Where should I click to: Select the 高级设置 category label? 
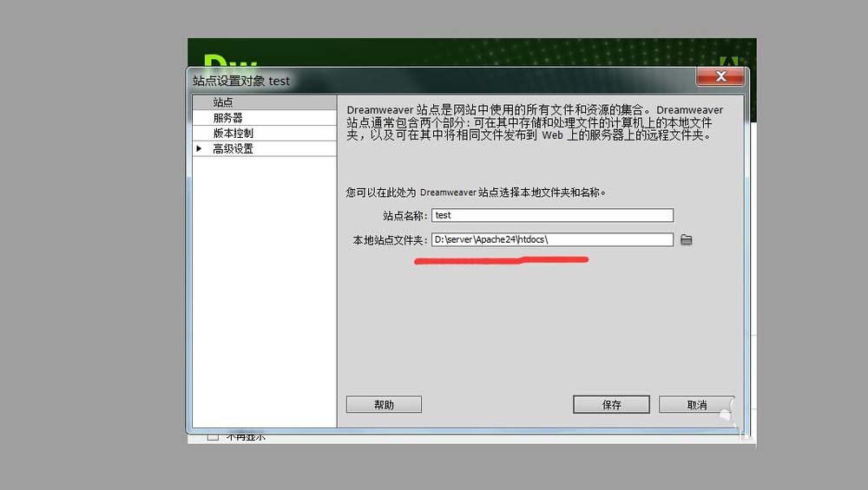tap(233, 149)
